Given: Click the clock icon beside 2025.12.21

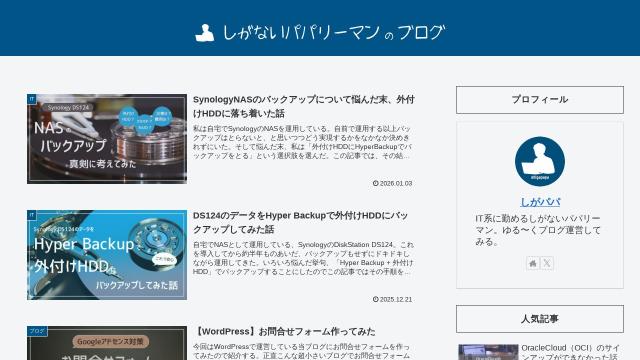Looking at the screenshot, I should [x=376, y=299].
